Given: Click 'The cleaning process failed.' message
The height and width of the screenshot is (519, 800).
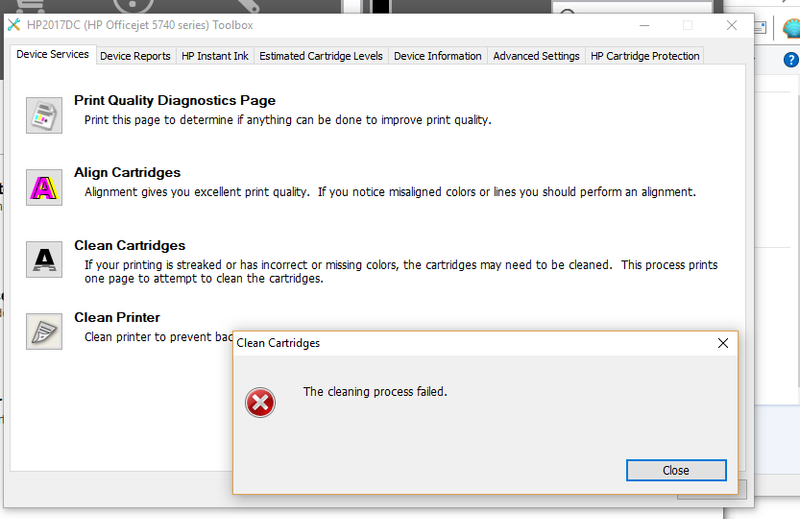Looking at the screenshot, I should point(375,391).
